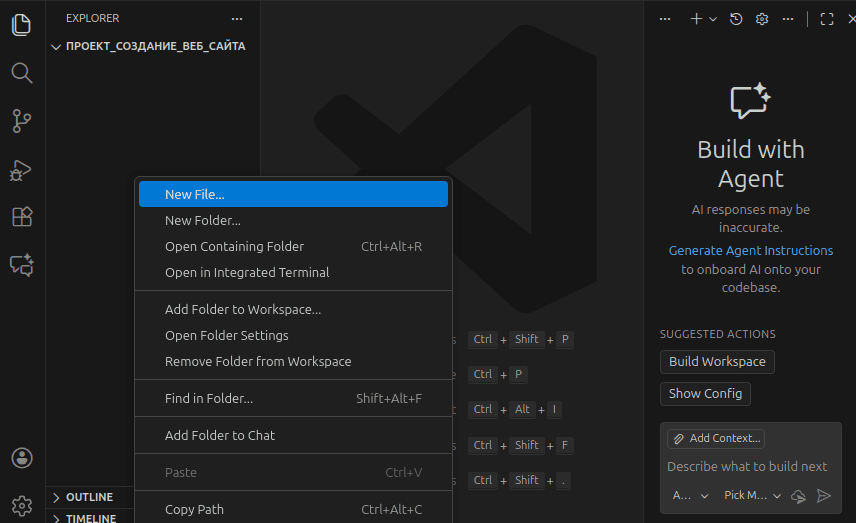Open the Search view in activity bar
856x523 pixels.
[x=21, y=73]
